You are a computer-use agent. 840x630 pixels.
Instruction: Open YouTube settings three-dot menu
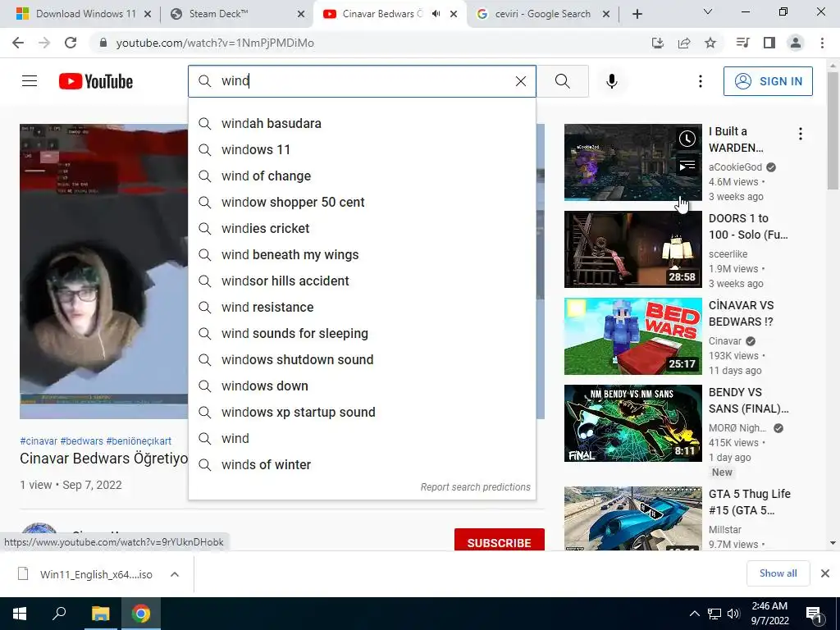click(x=701, y=81)
